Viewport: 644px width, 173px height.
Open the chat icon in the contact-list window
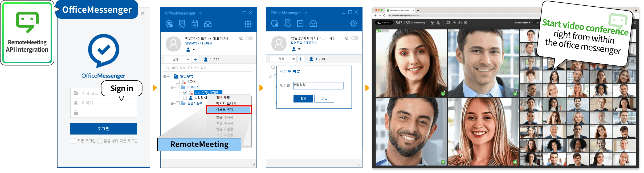(169, 24)
